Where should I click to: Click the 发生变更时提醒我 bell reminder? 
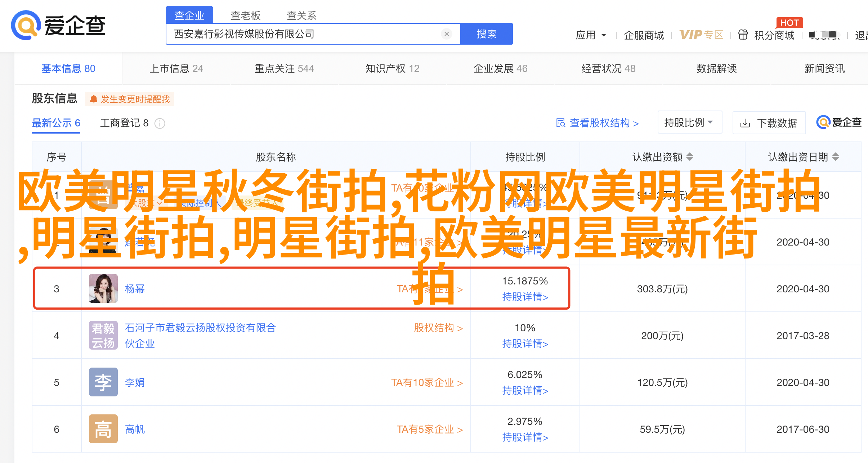pyautogui.click(x=130, y=99)
